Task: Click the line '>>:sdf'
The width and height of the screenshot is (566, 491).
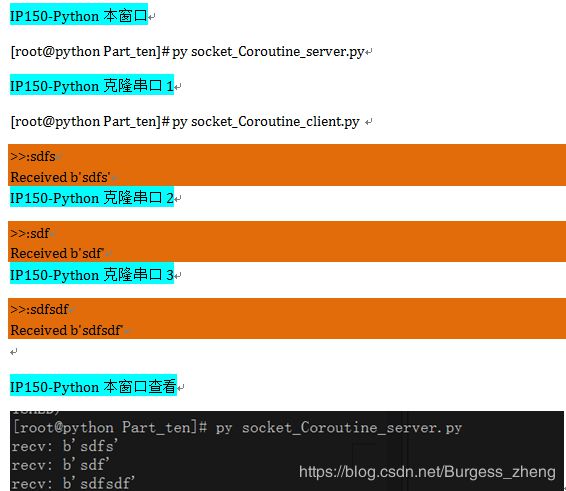Action: [30, 233]
